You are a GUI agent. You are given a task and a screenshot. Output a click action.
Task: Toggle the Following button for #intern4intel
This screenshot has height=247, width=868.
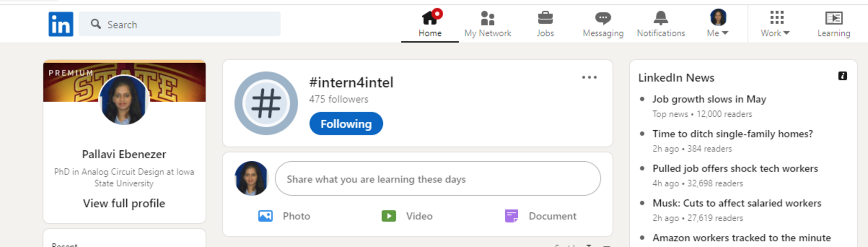point(346,123)
